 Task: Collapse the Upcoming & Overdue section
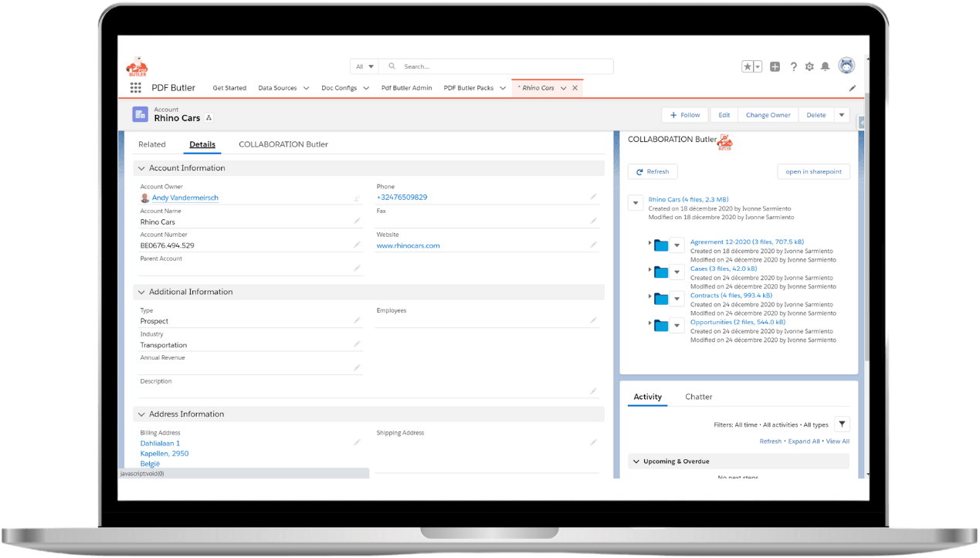click(x=636, y=462)
